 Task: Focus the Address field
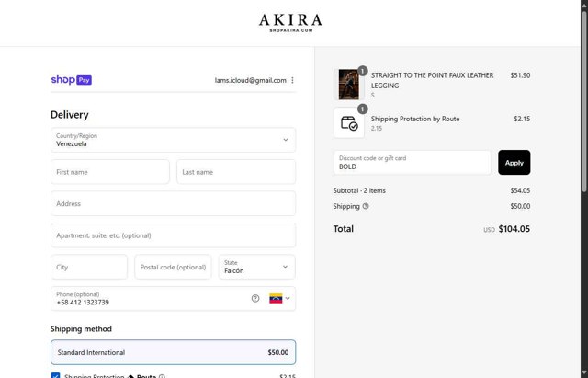[174, 203]
